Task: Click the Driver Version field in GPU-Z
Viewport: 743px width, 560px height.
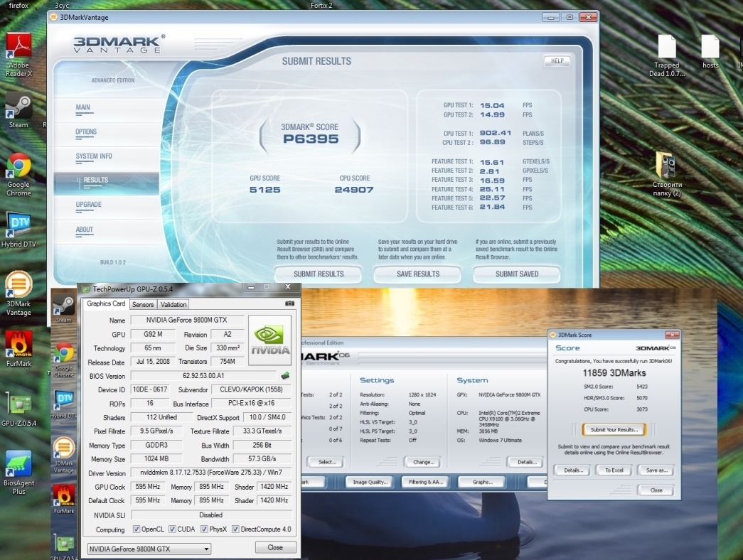Action: point(211,473)
